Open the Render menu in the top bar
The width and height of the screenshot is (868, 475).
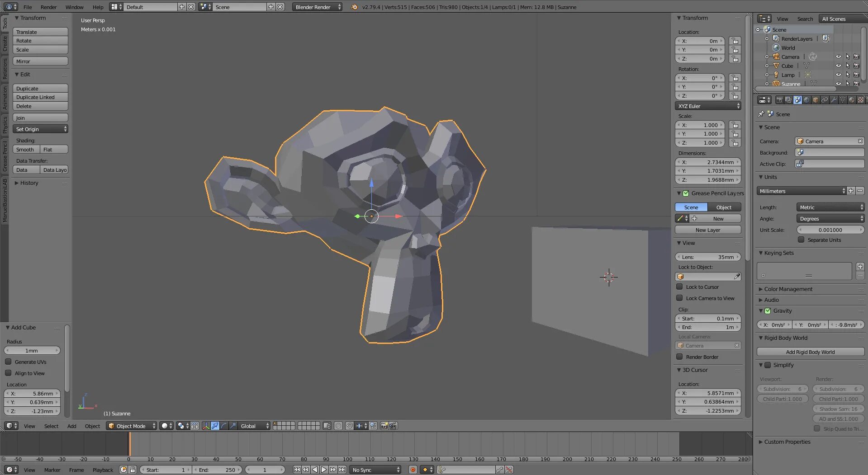[48, 7]
